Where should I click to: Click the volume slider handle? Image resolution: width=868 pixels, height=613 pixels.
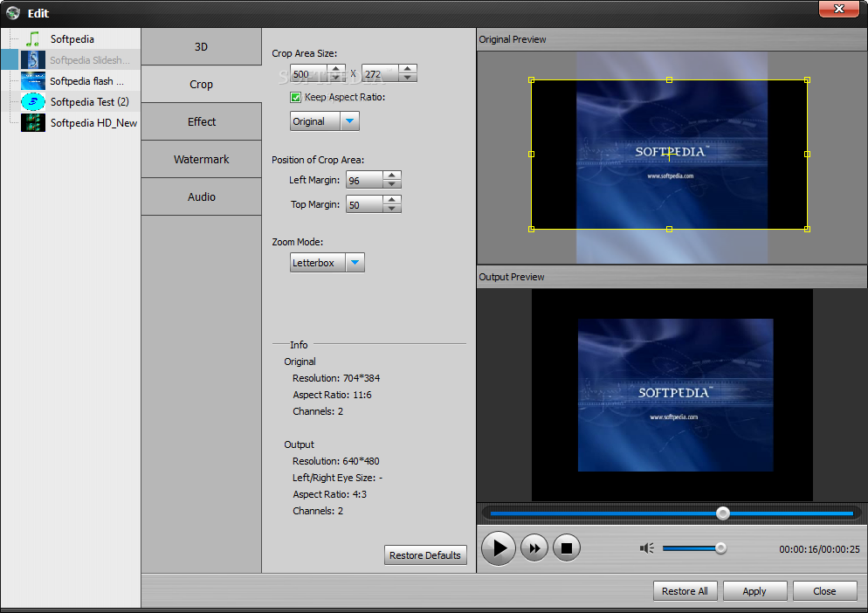[720, 548]
